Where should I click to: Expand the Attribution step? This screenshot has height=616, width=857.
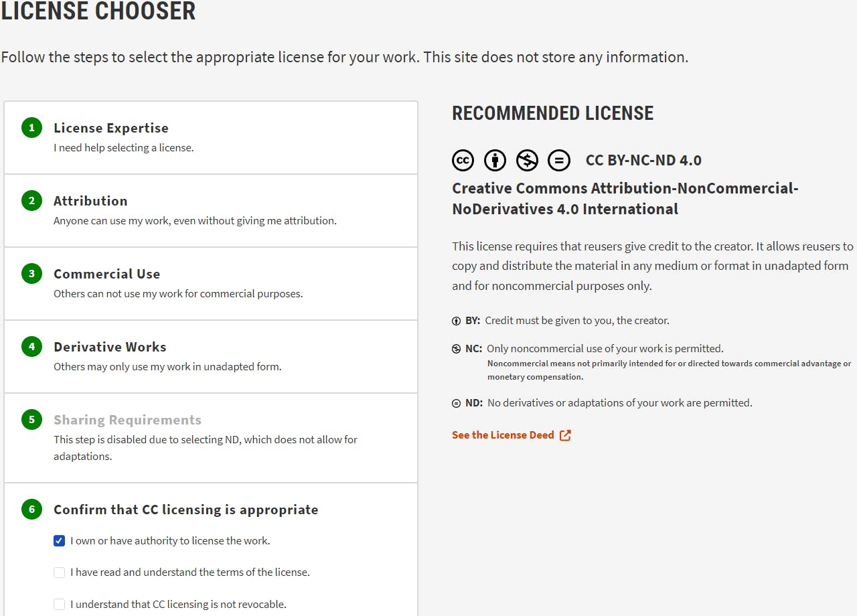pyautogui.click(x=90, y=201)
